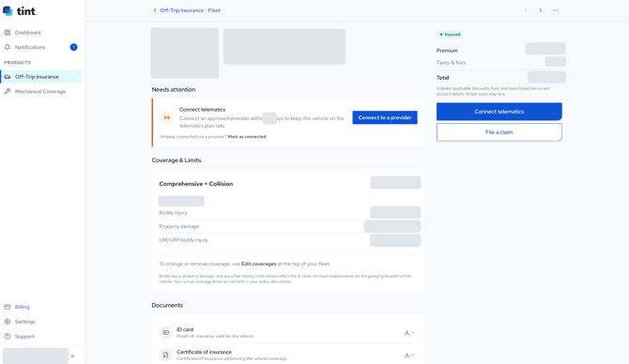Click the Insured status badge

[x=450, y=35]
